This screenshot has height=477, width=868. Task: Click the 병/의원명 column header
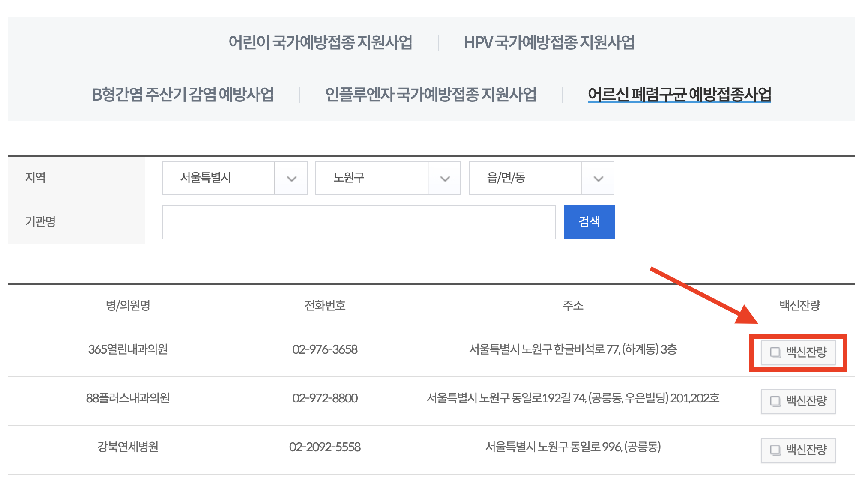(x=128, y=305)
